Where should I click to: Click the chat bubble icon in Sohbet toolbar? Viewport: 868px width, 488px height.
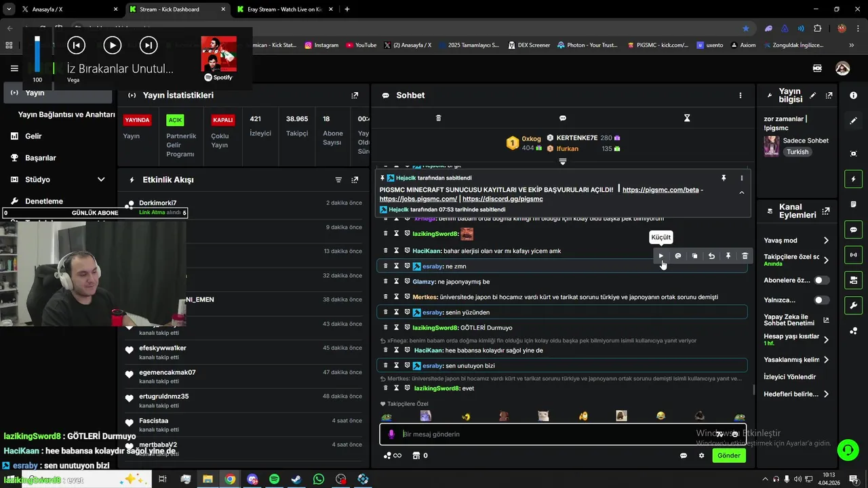pos(562,118)
